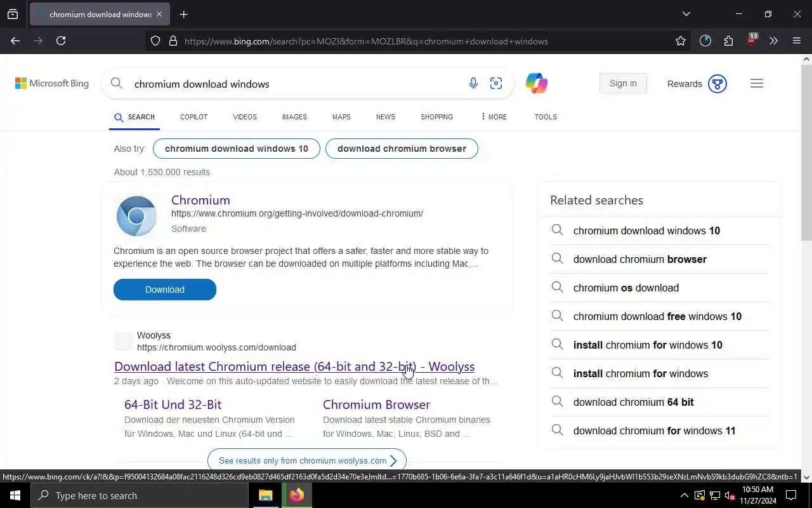Go back to previous page
Screen dimensions: 812x508
tap(15, 41)
